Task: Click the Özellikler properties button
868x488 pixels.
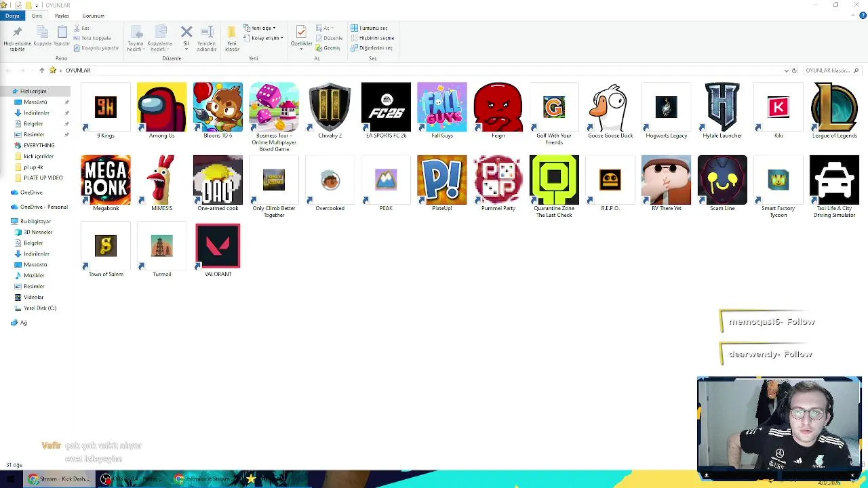Action: [x=301, y=37]
